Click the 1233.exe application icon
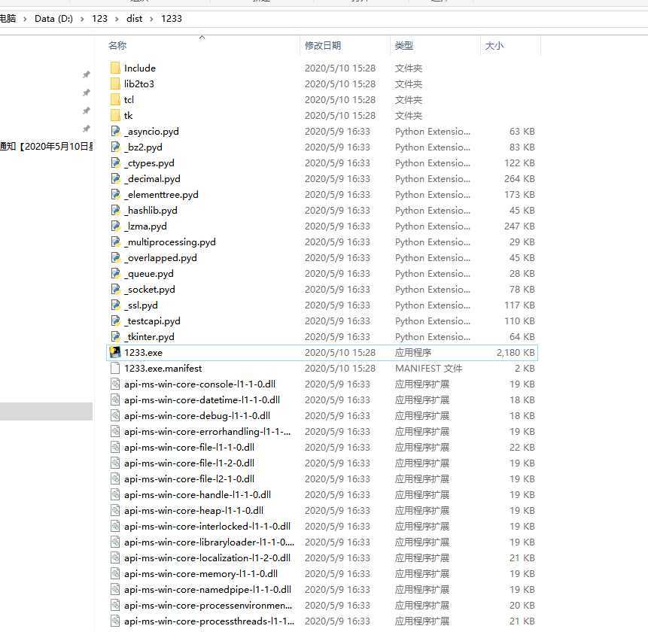 tap(115, 352)
